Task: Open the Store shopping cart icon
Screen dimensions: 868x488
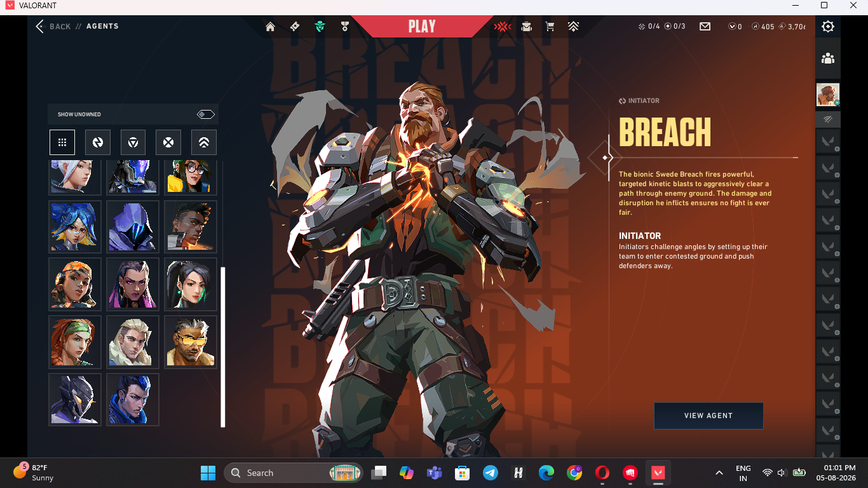Action: [x=550, y=27]
